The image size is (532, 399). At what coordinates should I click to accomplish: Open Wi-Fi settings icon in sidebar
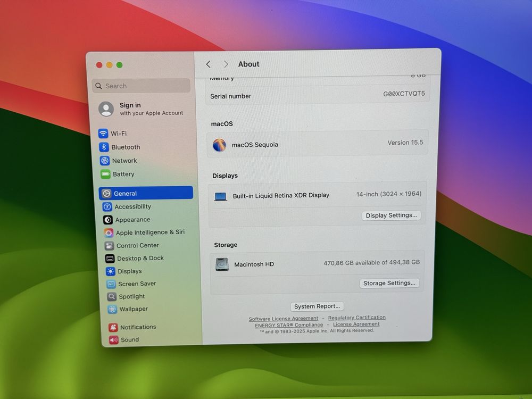point(103,134)
